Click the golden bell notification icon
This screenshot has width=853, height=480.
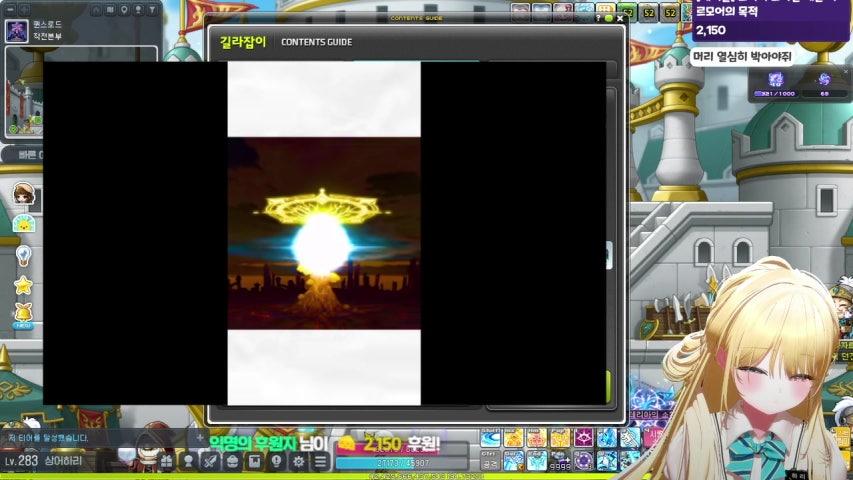click(x=23, y=313)
